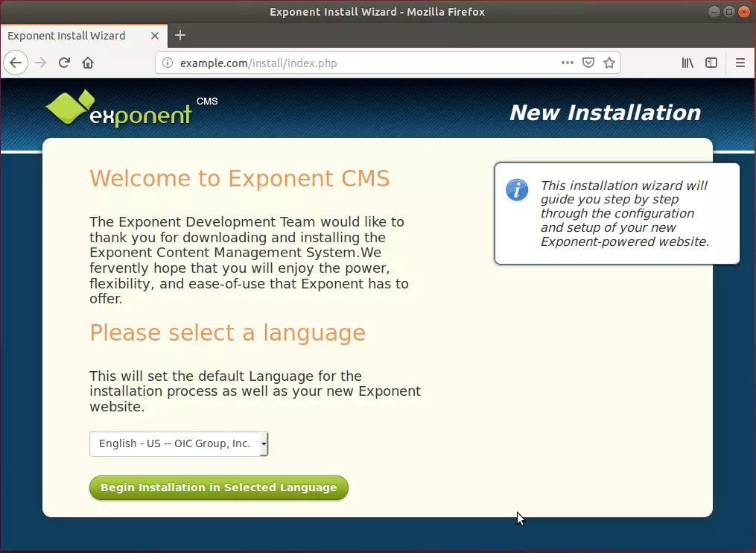
Task: Click the Please select a language heading
Action: (x=228, y=333)
